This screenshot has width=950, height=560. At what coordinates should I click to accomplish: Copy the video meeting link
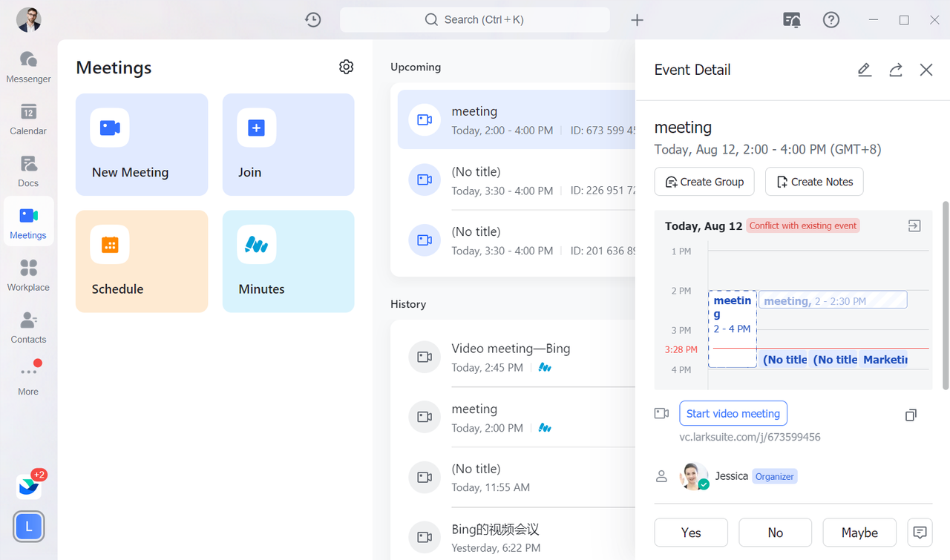point(911,415)
